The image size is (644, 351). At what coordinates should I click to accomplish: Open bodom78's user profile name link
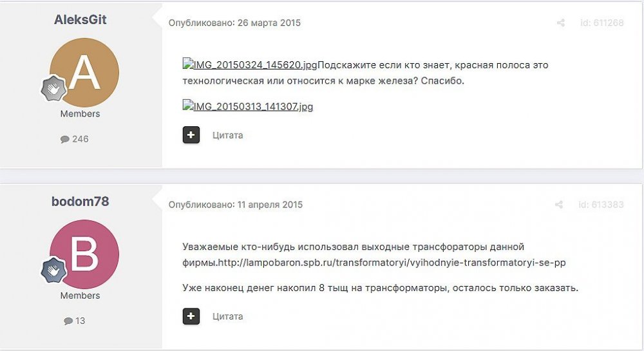pyautogui.click(x=80, y=202)
